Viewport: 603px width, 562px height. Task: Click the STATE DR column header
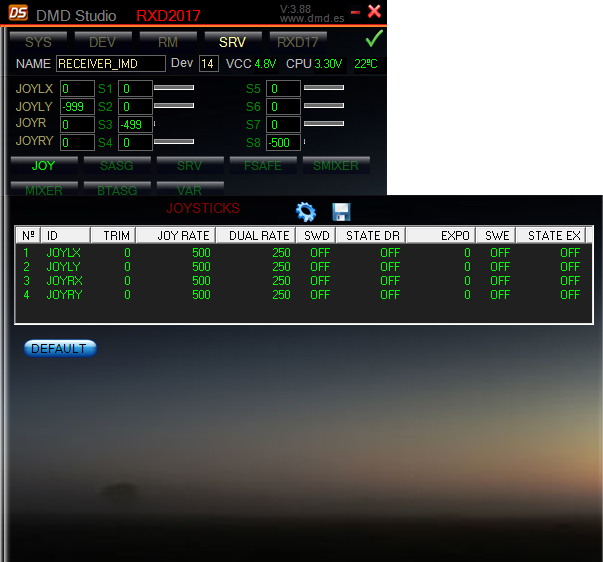(371, 235)
